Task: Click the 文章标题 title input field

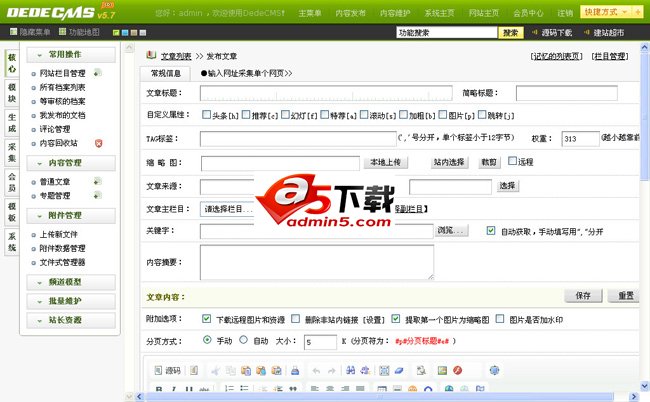Action: pyautogui.click(x=326, y=93)
